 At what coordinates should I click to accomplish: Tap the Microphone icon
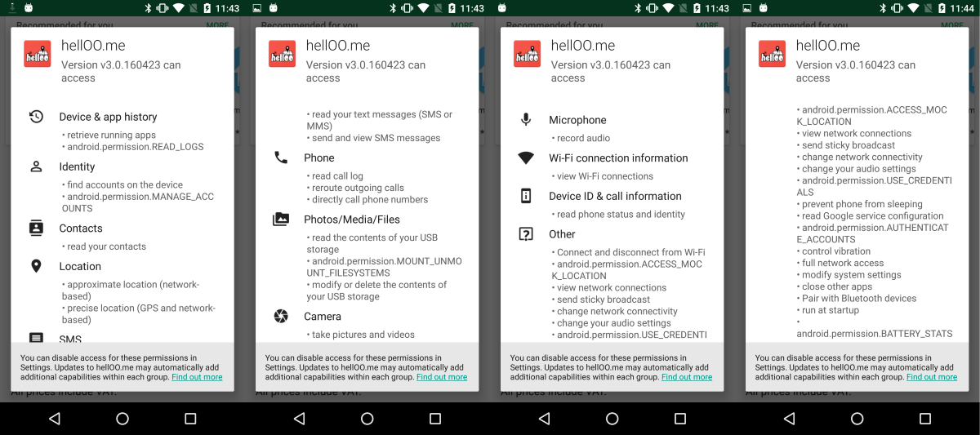(x=526, y=120)
